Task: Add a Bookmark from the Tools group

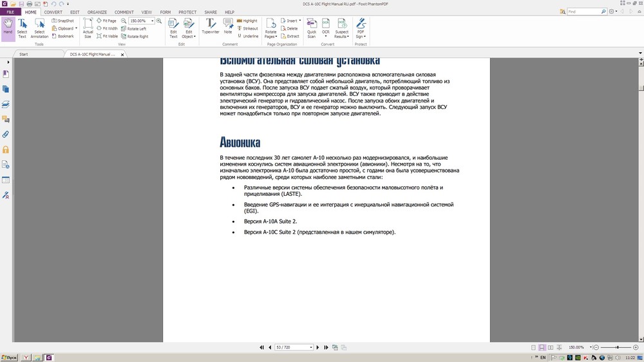Action: tap(63, 36)
